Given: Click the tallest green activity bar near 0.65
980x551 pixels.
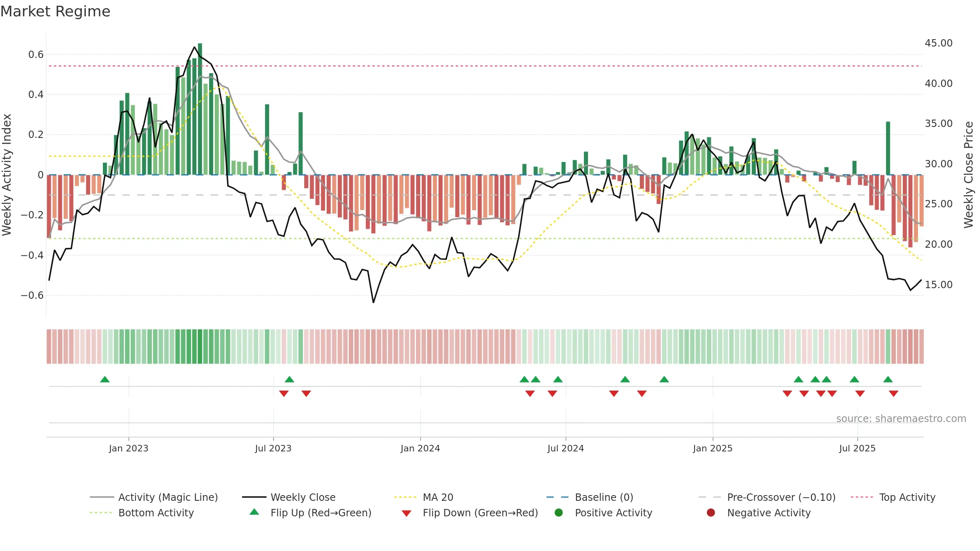Looking at the screenshot, I should (x=200, y=109).
